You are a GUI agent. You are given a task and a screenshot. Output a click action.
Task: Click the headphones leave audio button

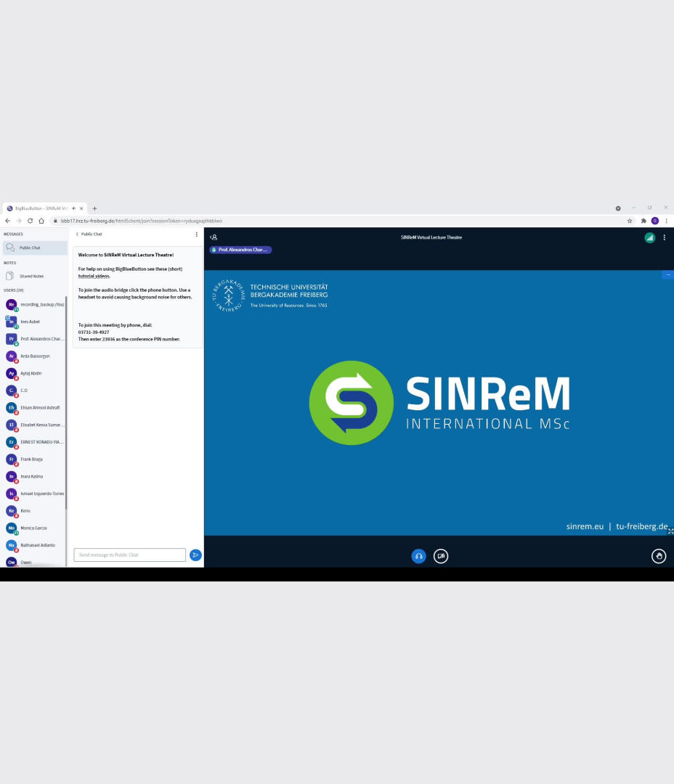pyautogui.click(x=419, y=556)
